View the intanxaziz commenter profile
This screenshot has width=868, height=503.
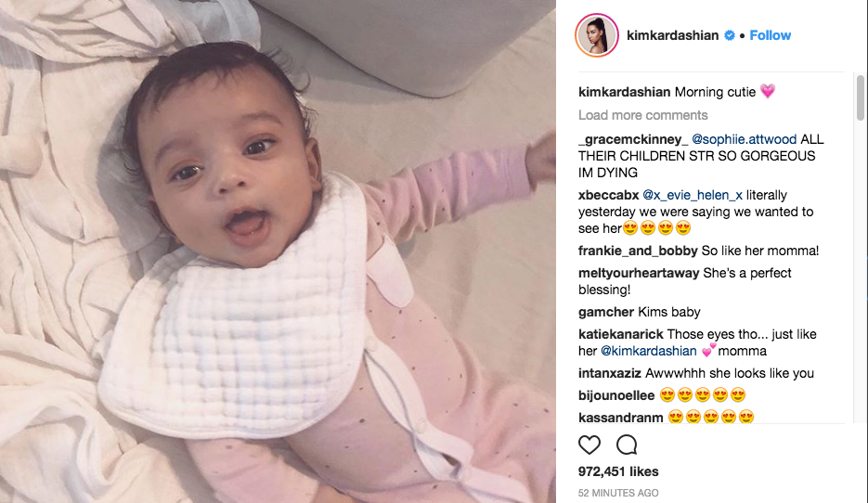click(610, 373)
